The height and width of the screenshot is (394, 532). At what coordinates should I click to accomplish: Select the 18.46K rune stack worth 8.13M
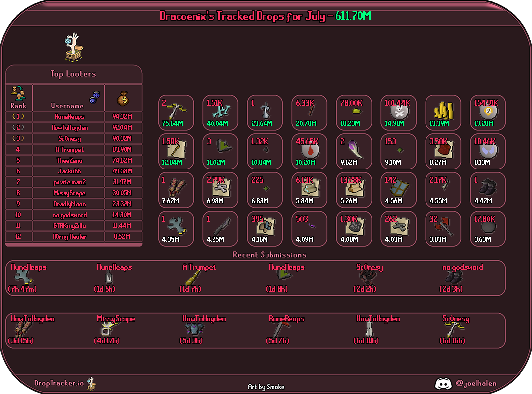pos(487,151)
